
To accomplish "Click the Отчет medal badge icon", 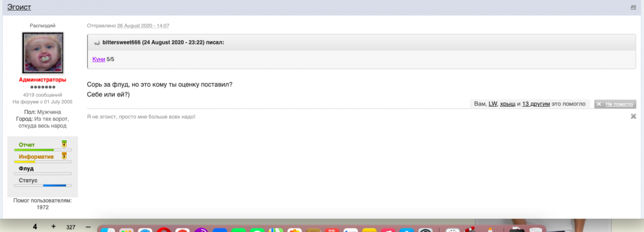I will tap(64, 144).
